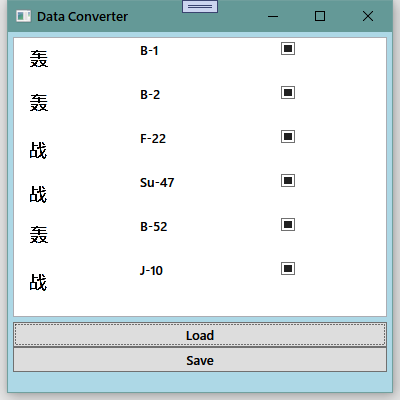
Task: Maximize the Data Converter window
Action: pyautogui.click(x=320, y=16)
